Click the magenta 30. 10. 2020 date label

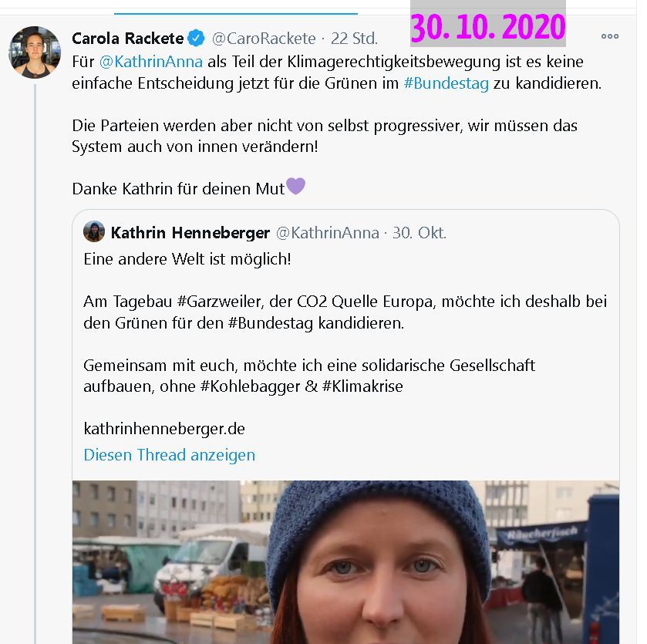pos(487,27)
